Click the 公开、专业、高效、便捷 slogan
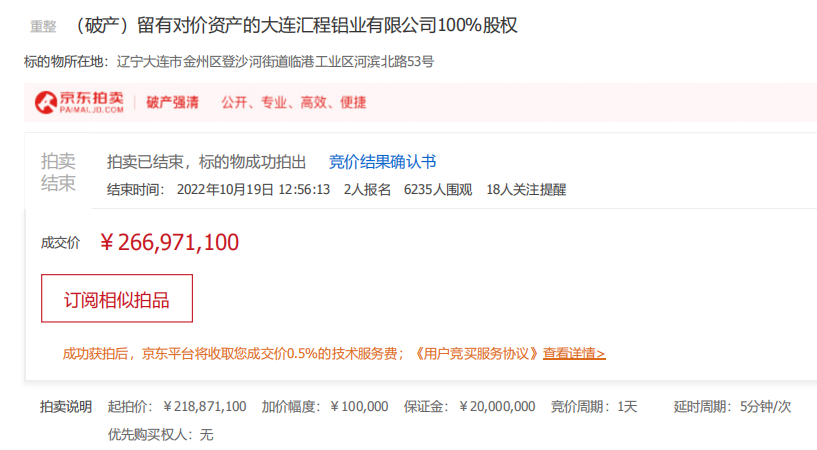817x450 pixels. [x=293, y=102]
